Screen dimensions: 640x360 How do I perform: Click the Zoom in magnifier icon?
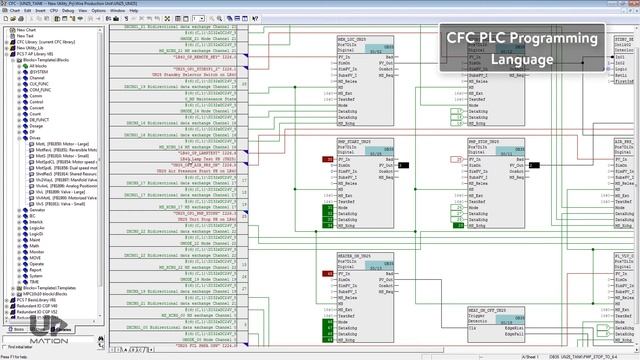point(212,19)
